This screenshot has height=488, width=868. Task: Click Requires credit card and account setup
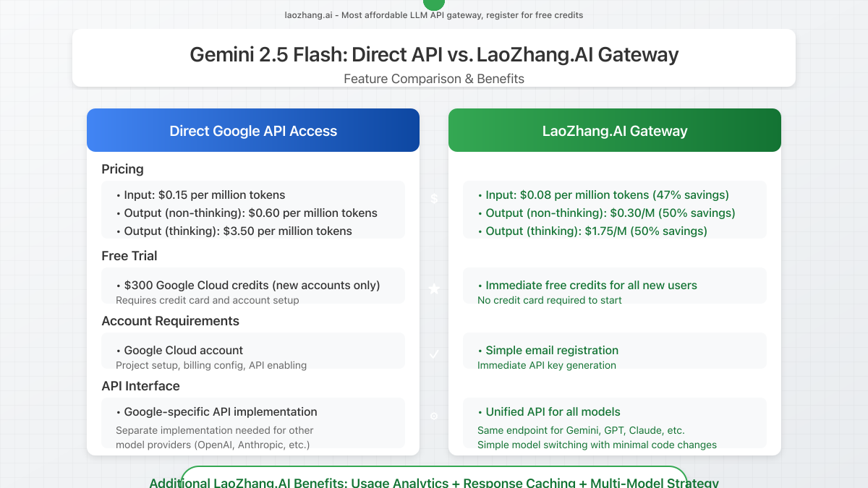click(x=208, y=300)
